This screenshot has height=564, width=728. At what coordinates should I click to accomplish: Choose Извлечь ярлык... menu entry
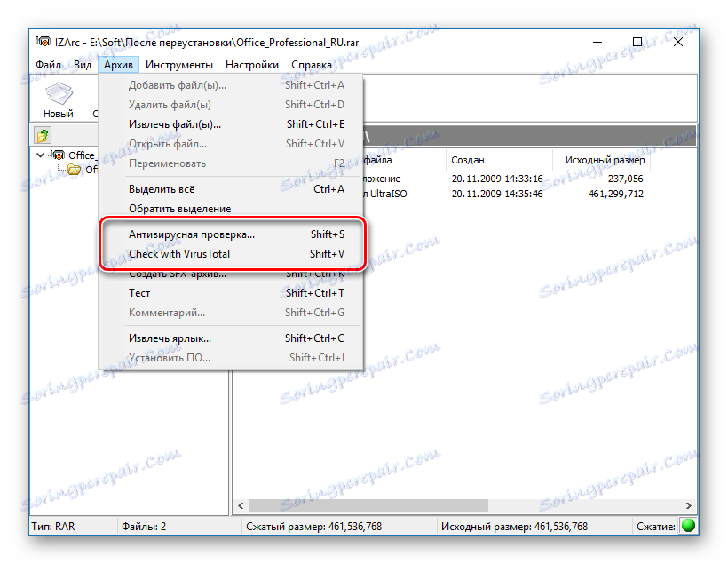coord(231,338)
